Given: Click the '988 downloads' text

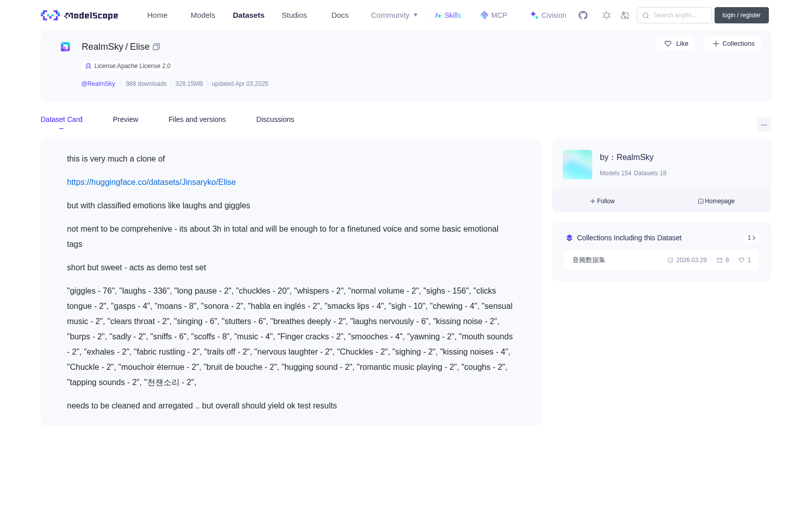Looking at the screenshot, I should [x=146, y=84].
